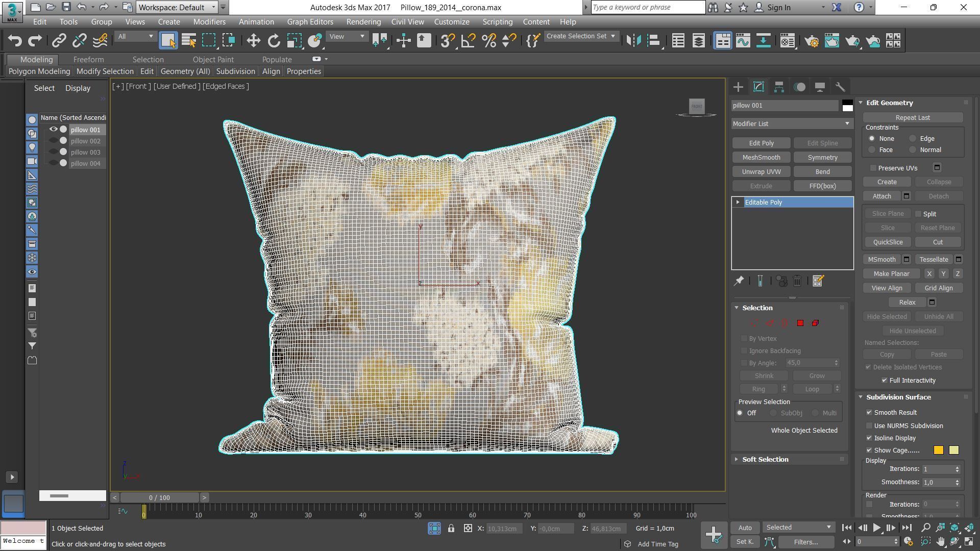Viewport: 980px width, 551px height.
Task: Select the Normal constraint radio button
Action: (913, 150)
